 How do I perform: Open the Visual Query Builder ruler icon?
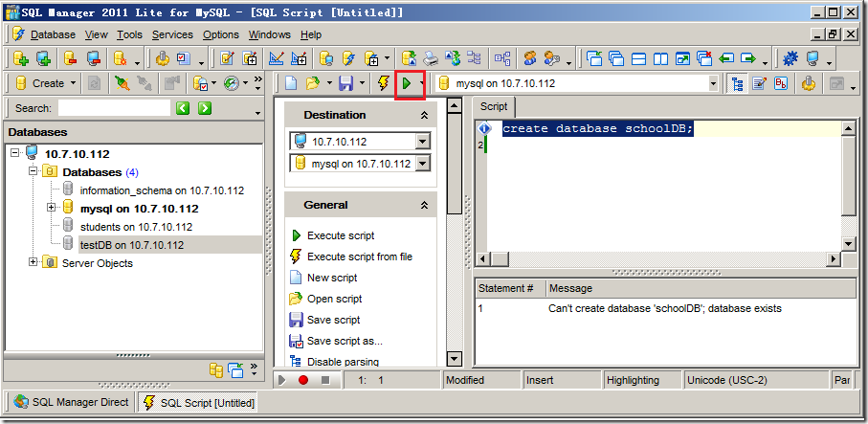[x=276, y=58]
